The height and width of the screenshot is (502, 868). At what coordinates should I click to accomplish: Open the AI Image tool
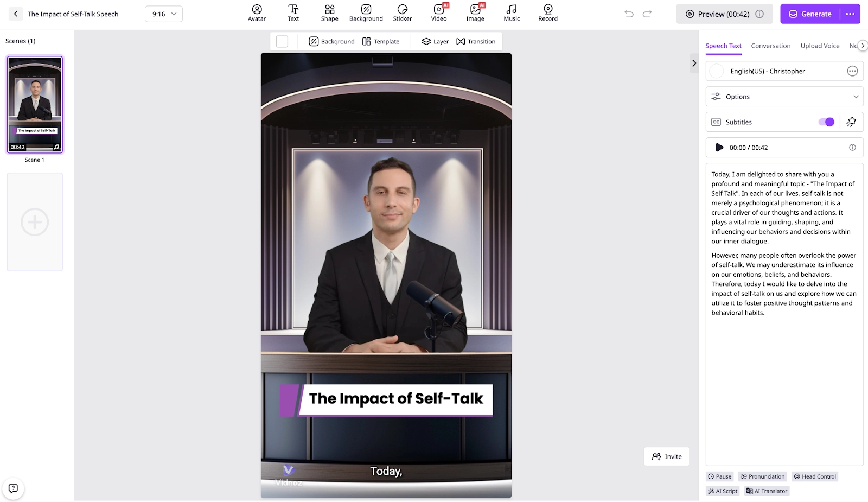(475, 13)
